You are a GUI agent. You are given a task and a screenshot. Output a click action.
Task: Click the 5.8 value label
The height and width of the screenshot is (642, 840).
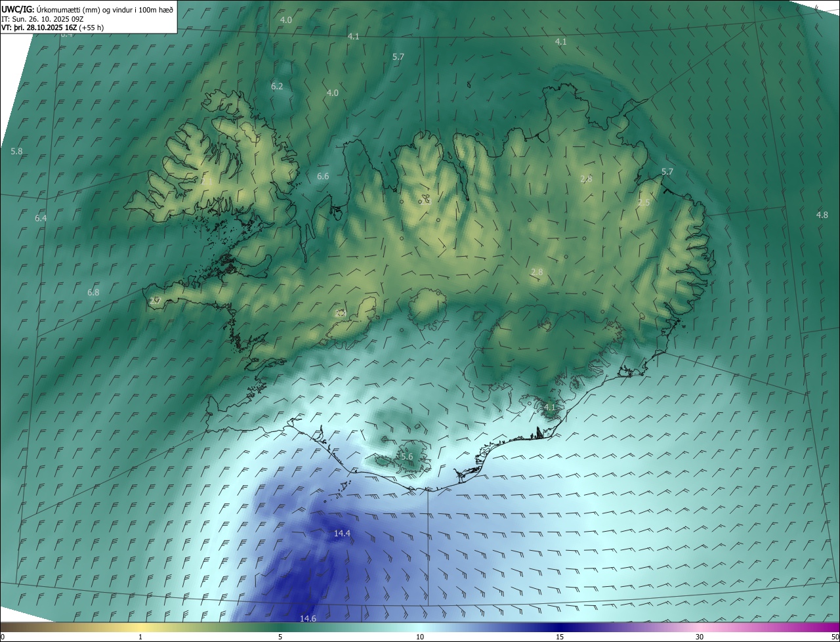[x=16, y=152]
